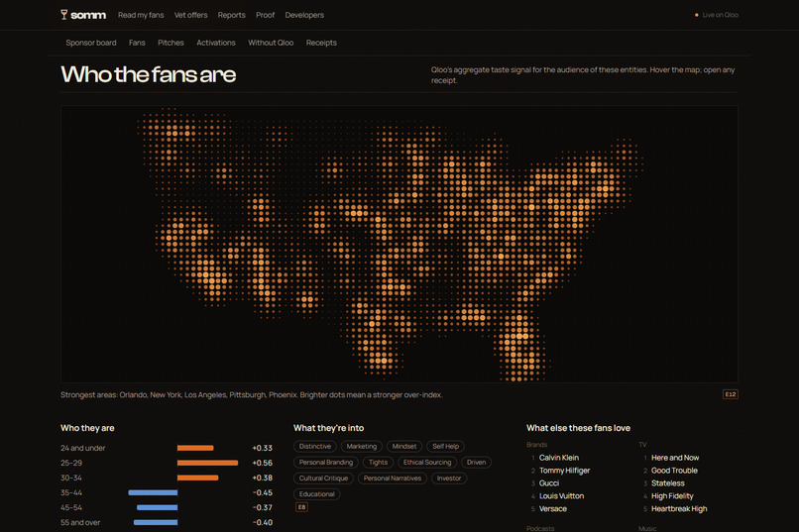The image size is (799, 532).
Task: Click the 25-29 orange bar
Action: (207, 463)
